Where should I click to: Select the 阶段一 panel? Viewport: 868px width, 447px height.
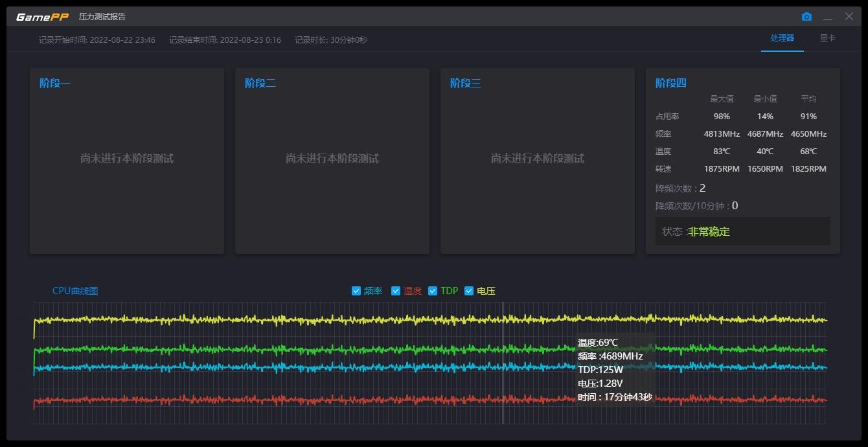point(127,161)
